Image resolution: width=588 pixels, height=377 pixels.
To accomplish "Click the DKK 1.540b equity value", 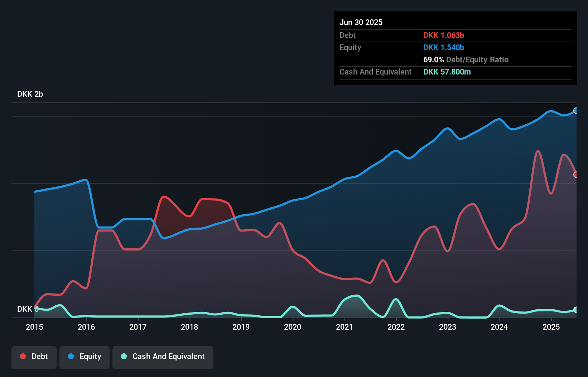I will coord(443,48).
